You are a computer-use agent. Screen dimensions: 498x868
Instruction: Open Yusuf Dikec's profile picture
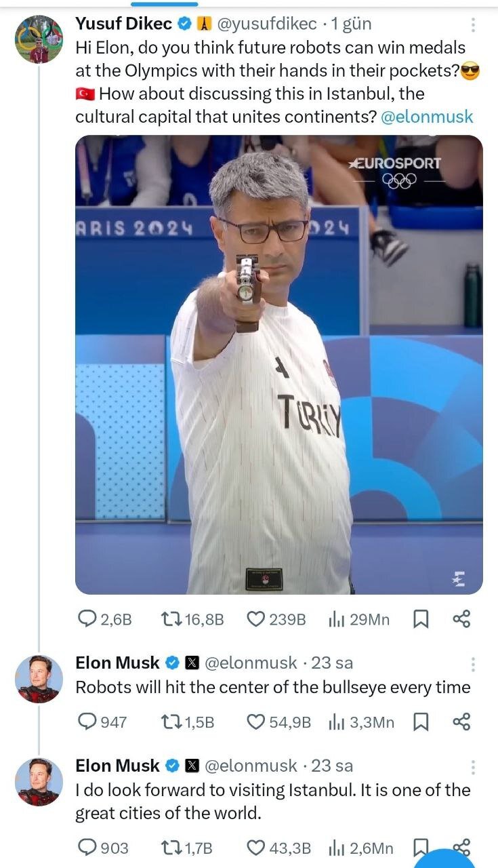point(39,39)
